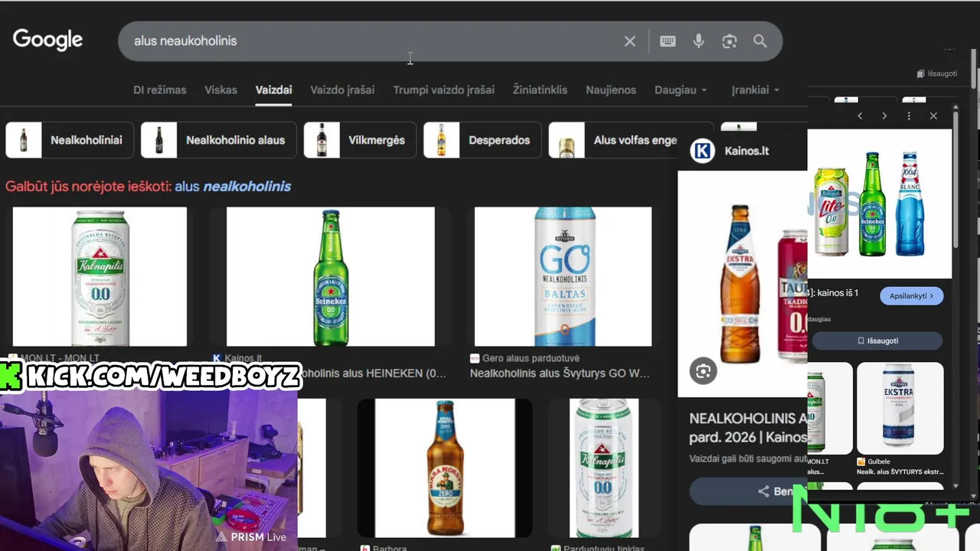Go to previous image in preview panel
The image size is (980, 551).
[860, 116]
